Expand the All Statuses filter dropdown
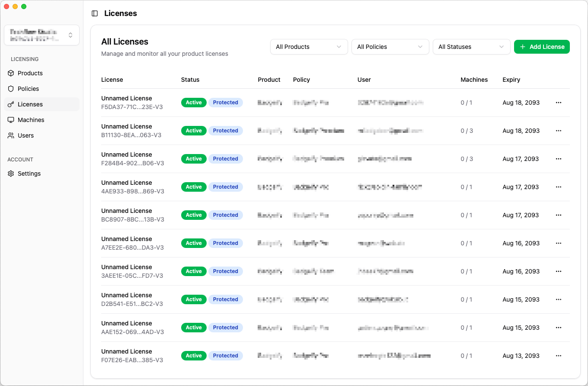 472,47
